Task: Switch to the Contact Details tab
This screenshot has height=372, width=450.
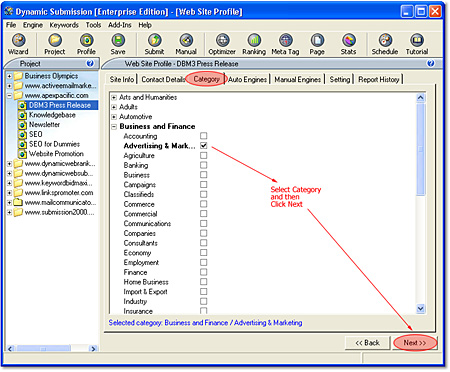Action: pos(163,79)
